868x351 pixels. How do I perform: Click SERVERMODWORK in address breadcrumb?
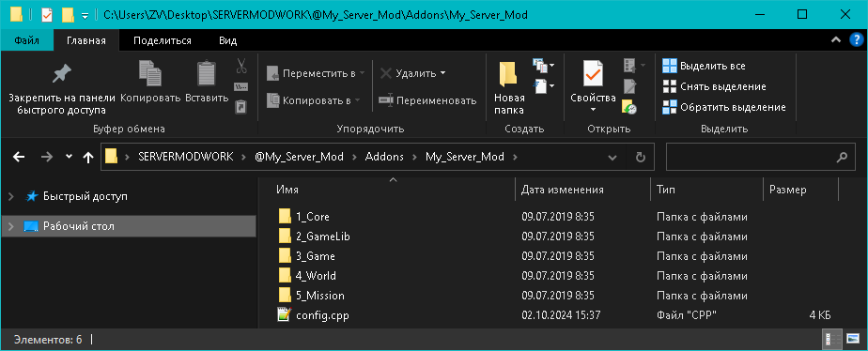tap(186, 157)
